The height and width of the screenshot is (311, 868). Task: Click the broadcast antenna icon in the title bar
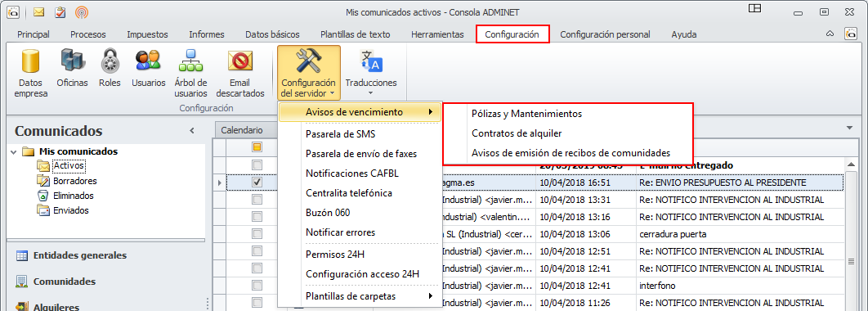[82, 11]
